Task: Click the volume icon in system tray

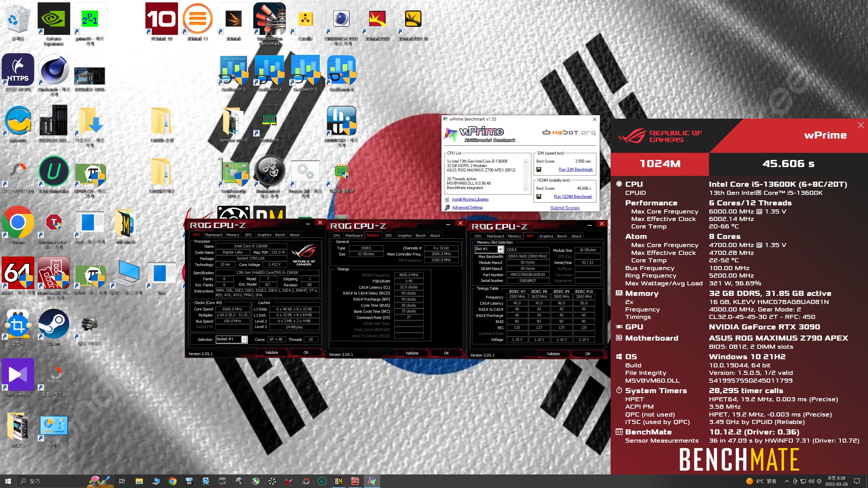Action: coord(811,481)
